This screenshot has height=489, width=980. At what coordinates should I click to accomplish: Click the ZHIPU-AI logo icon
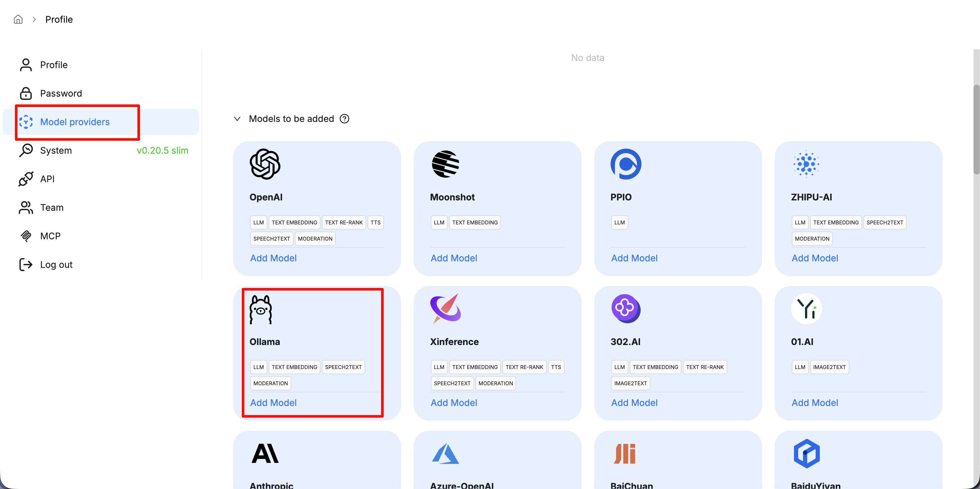pyautogui.click(x=806, y=164)
